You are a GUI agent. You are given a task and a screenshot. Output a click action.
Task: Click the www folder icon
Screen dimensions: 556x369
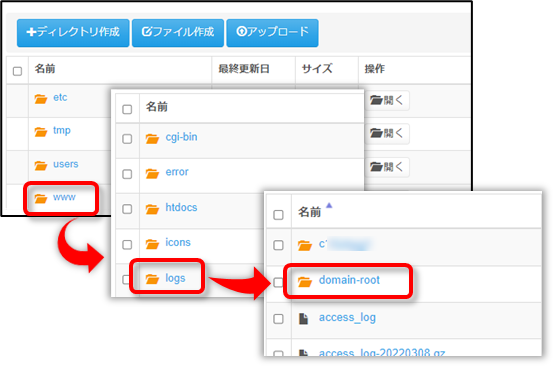pos(41,198)
